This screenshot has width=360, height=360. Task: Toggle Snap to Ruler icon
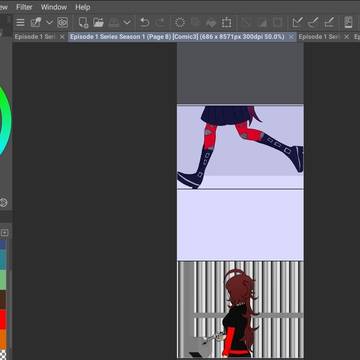click(297, 22)
